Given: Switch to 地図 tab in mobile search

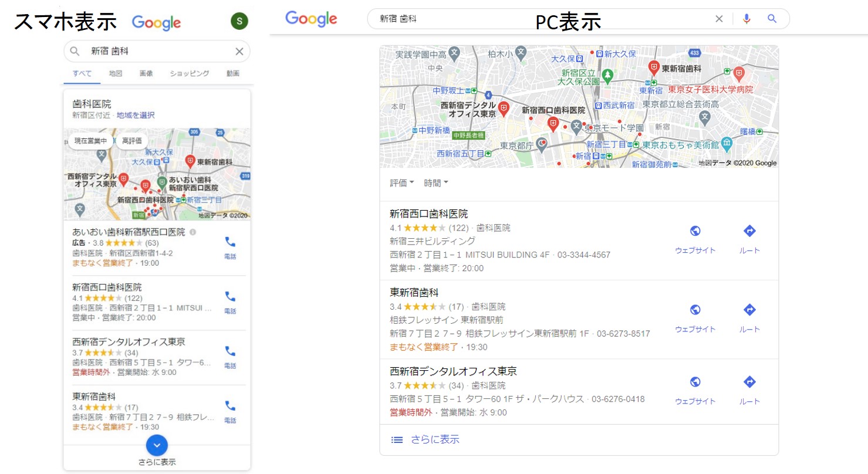Looking at the screenshot, I should tap(116, 74).
